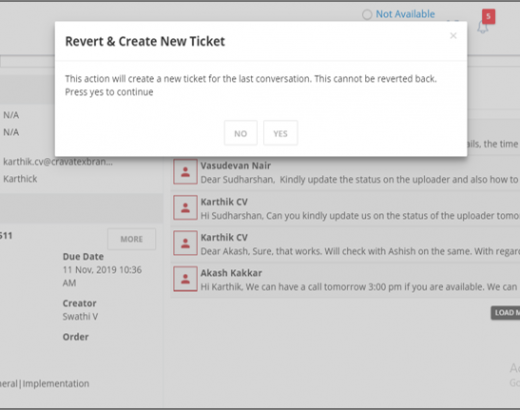Viewport: 520px width, 410px height.
Task: Open Vasudevan Nair's message to Sudharshan
Action: pyautogui.click(x=359, y=180)
